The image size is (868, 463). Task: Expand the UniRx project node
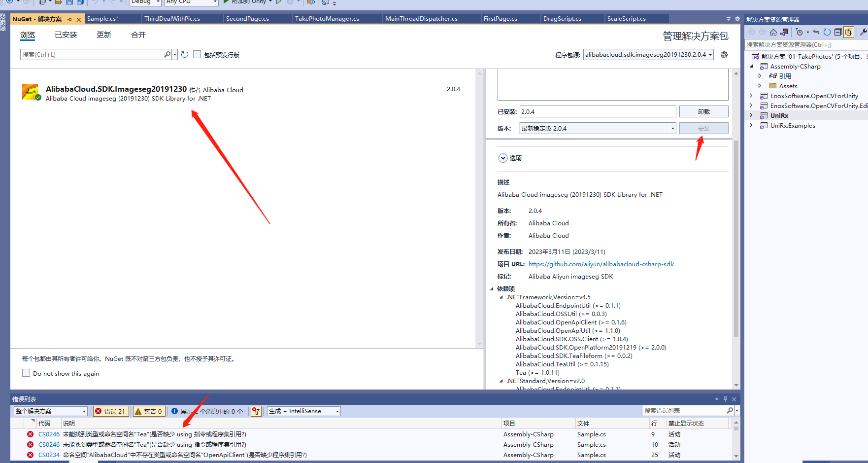pyautogui.click(x=751, y=115)
